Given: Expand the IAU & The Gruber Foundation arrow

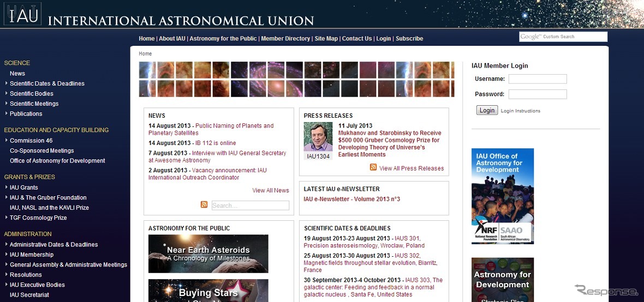Looking at the screenshot, I should pyautogui.click(x=7, y=197).
